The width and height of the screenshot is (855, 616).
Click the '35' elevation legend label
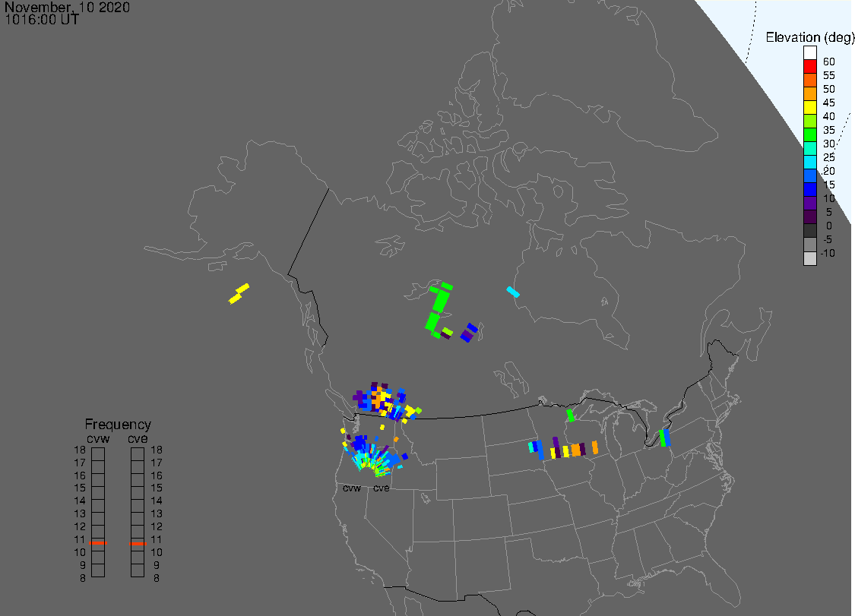pos(829,130)
